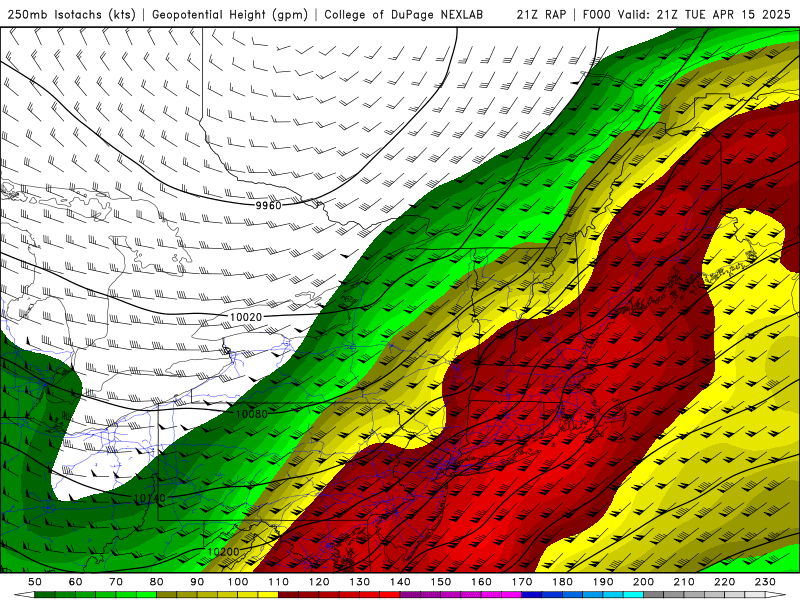Click the 50 value on the color scale
Image resolution: width=800 pixels, height=600 pixels.
35,582
